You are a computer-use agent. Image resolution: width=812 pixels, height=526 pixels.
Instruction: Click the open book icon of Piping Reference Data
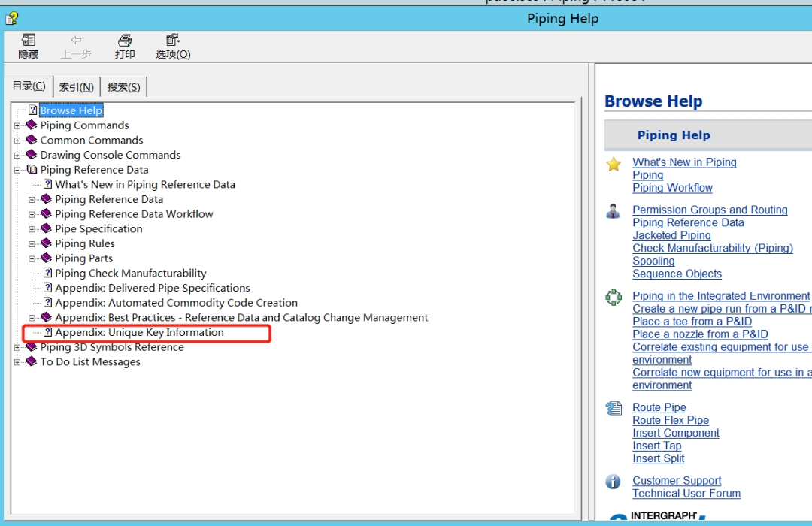click(x=32, y=169)
